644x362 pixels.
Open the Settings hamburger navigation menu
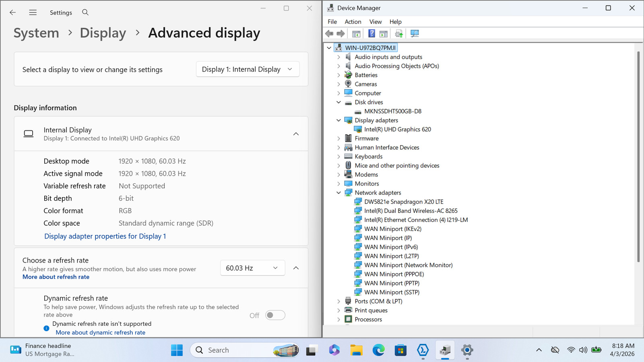click(x=33, y=12)
